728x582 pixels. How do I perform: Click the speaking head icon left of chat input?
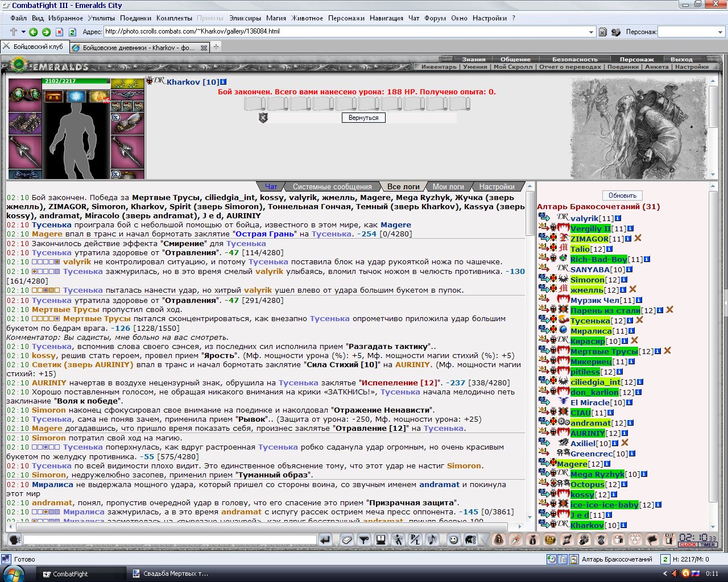point(15,540)
